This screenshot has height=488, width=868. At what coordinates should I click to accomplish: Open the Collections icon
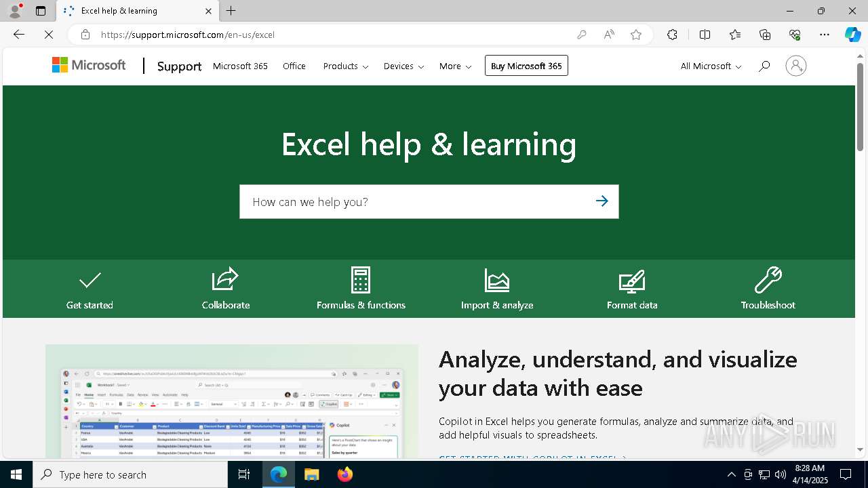pos(765,35)
